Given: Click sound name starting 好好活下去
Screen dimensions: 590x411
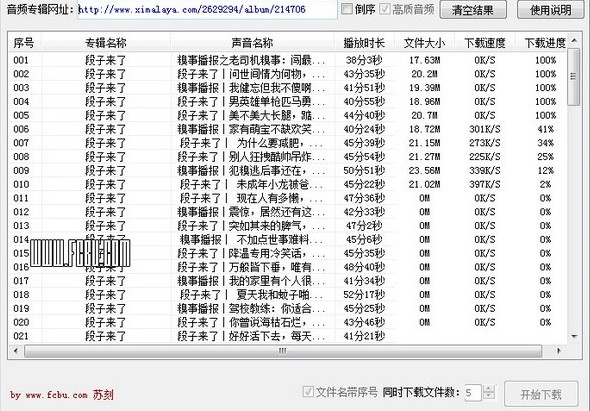Looking at the screenshot, I should (x=251, y=336).
